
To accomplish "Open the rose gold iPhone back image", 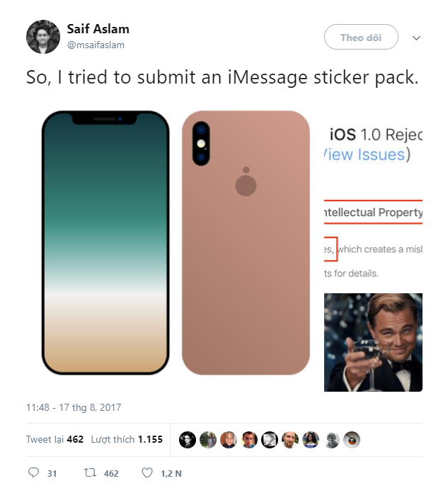I will coord(246,242).
